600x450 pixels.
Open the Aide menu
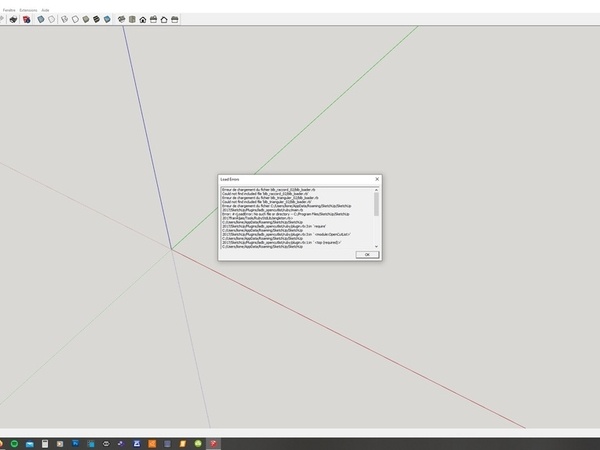(x=46, y=8)
